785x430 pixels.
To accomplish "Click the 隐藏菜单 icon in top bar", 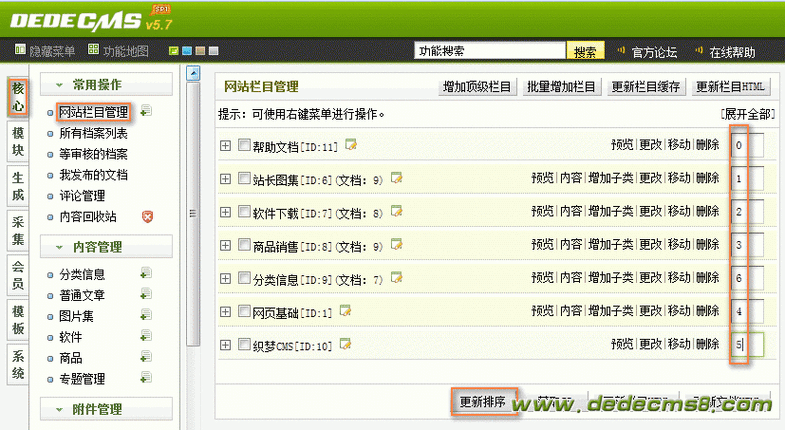I will (20, 49).
